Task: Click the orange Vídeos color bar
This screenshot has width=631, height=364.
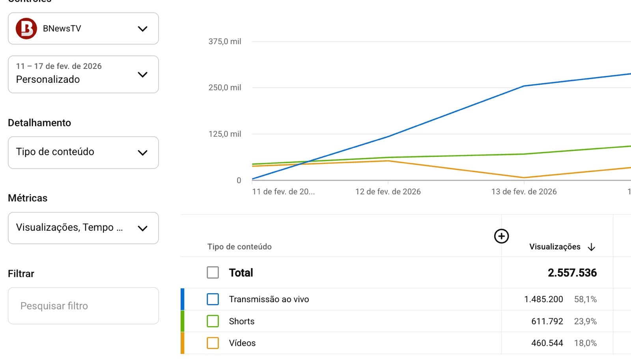Action: point(183,343)
